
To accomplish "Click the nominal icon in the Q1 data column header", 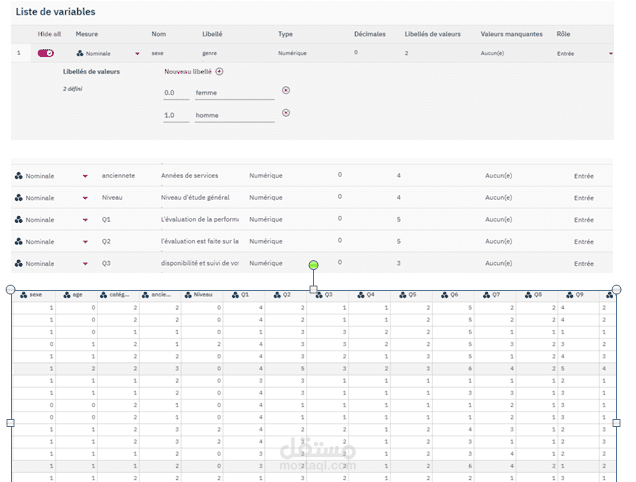I will [x=235, y=295].
